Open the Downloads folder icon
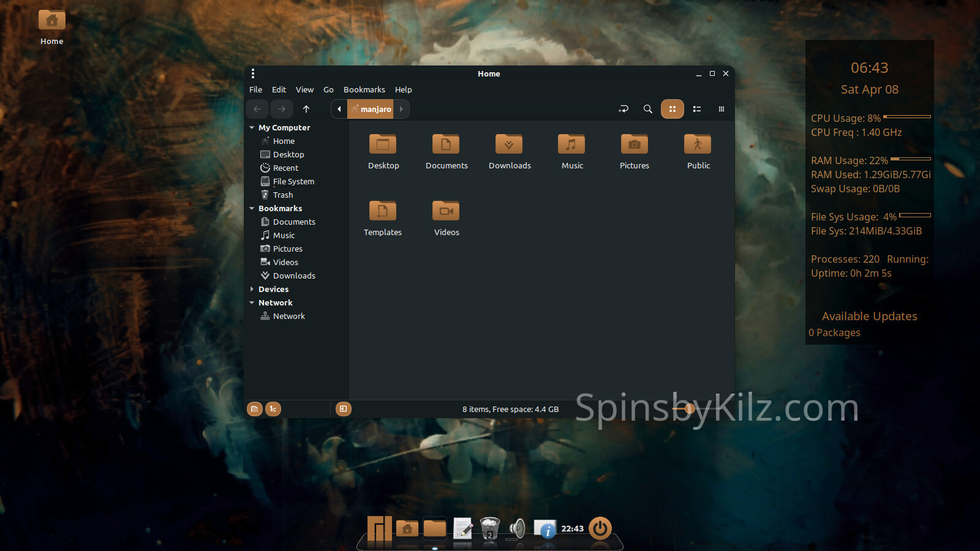 (509, 144)
